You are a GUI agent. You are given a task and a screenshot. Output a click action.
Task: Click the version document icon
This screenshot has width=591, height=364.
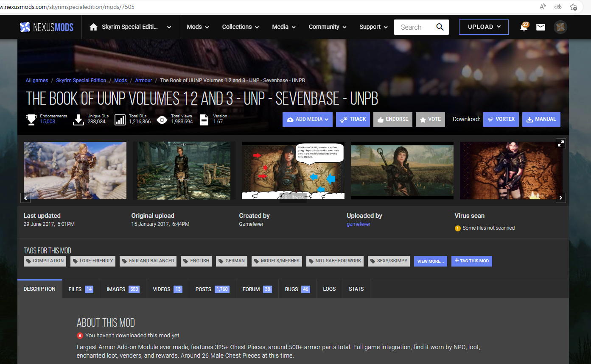[x=204, y=120]
